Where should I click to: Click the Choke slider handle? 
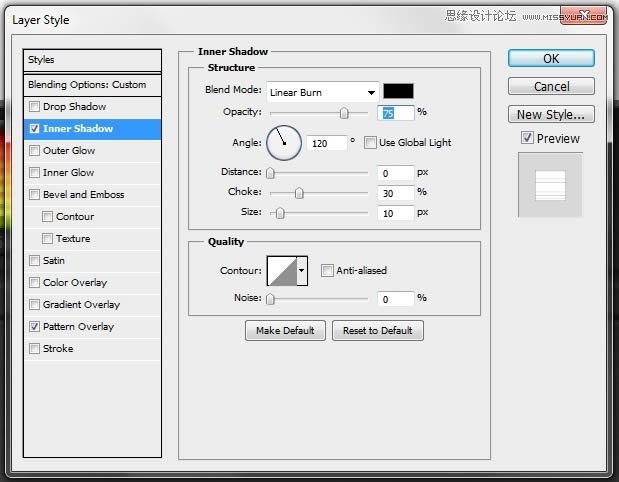coord(299,193)
